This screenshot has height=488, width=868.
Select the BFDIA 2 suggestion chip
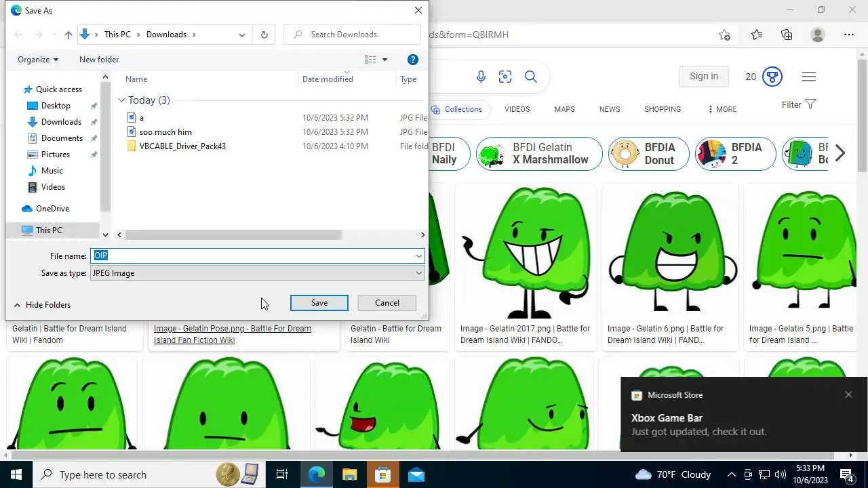click(x=736, y=154)
